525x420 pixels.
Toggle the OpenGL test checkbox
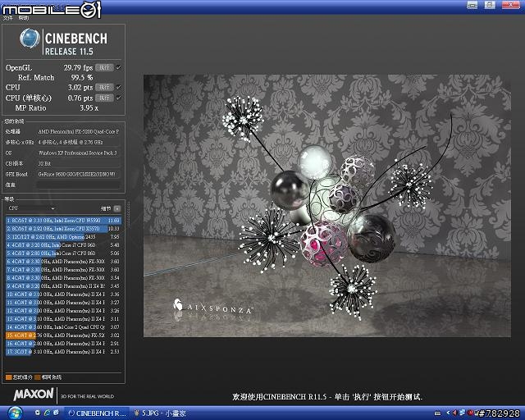(118, 67)
